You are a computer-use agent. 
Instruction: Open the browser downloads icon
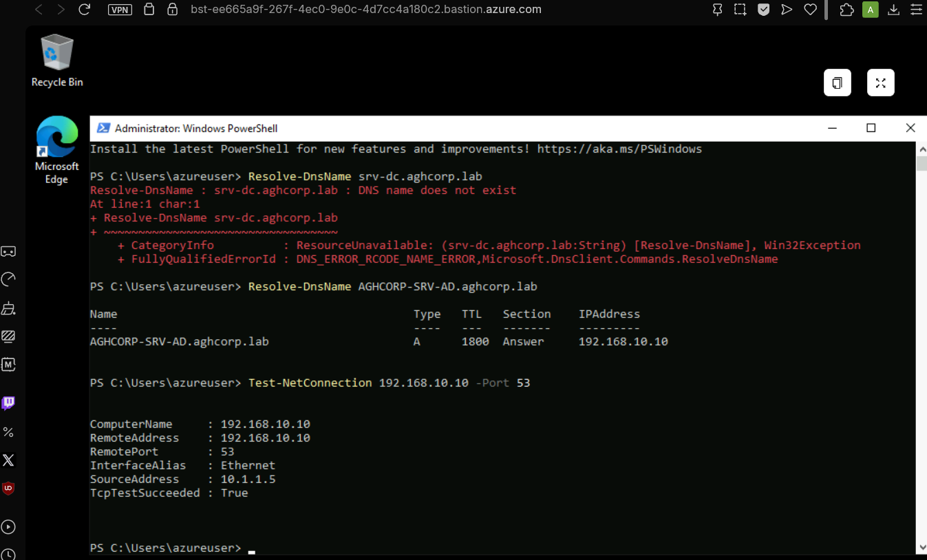(893, 10)
